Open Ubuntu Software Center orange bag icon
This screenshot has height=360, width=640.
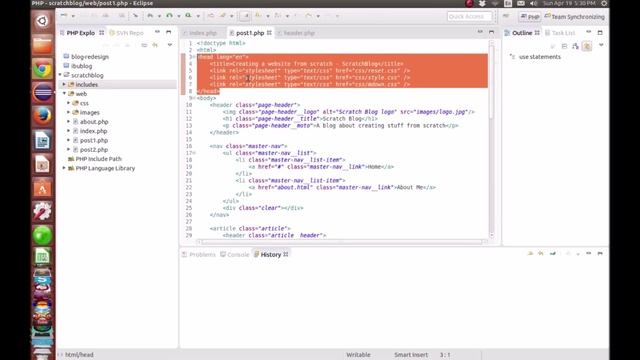[x=42, y=188]
